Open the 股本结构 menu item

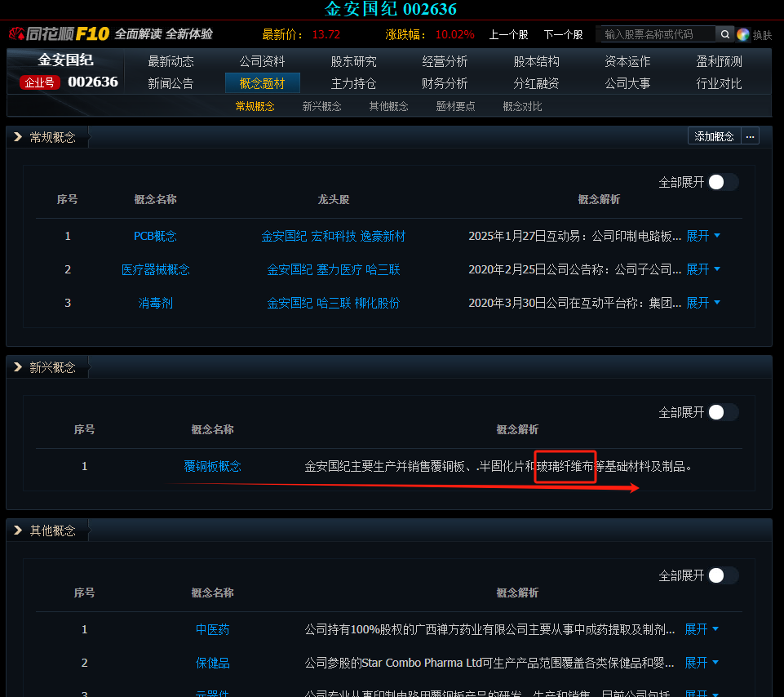pyautogui.click(x=537, y=61)
